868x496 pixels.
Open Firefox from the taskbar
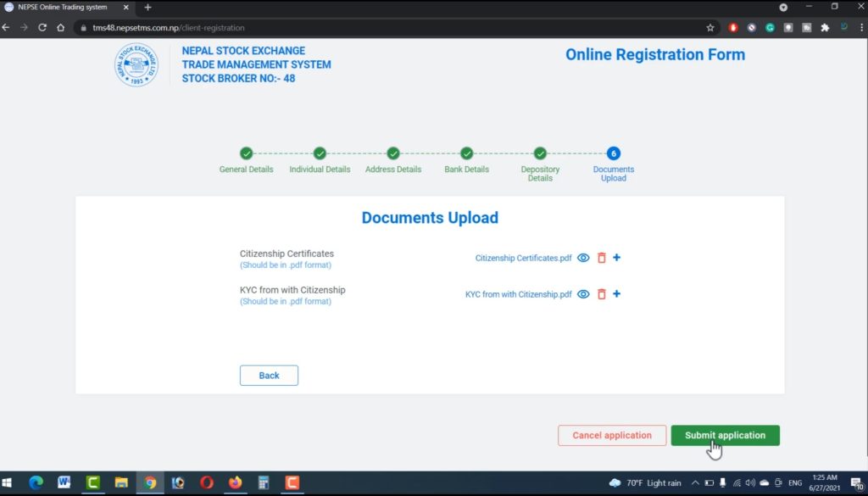tap(236, 482)
